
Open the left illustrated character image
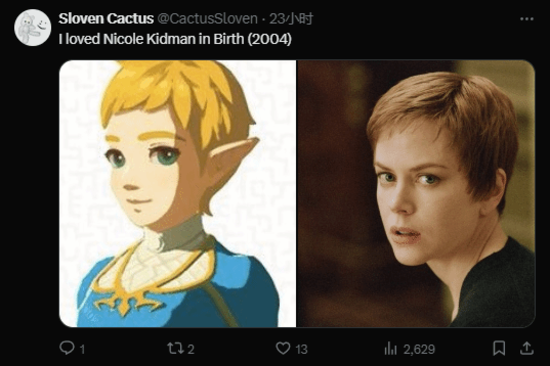(x=177, y=193)
